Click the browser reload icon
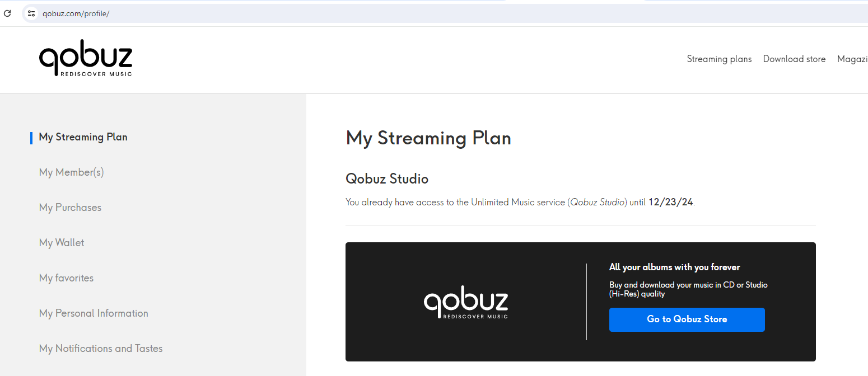Screen dimensions: 868x376 (7, 13)
